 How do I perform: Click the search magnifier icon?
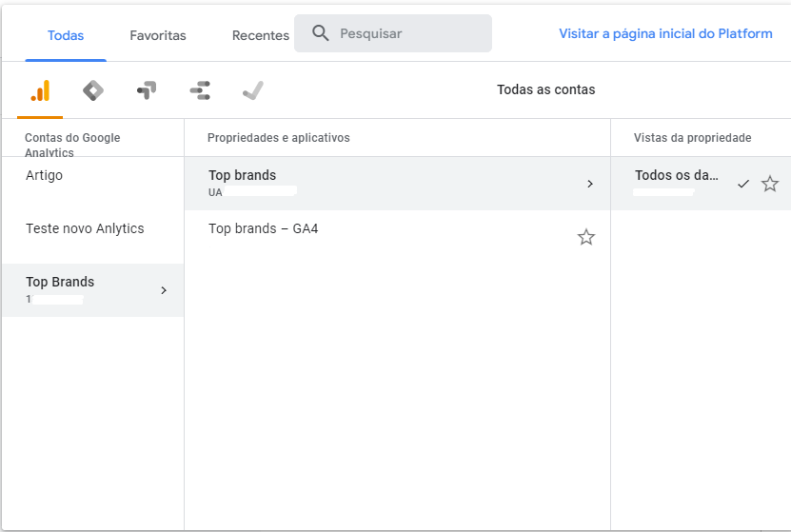321,33
